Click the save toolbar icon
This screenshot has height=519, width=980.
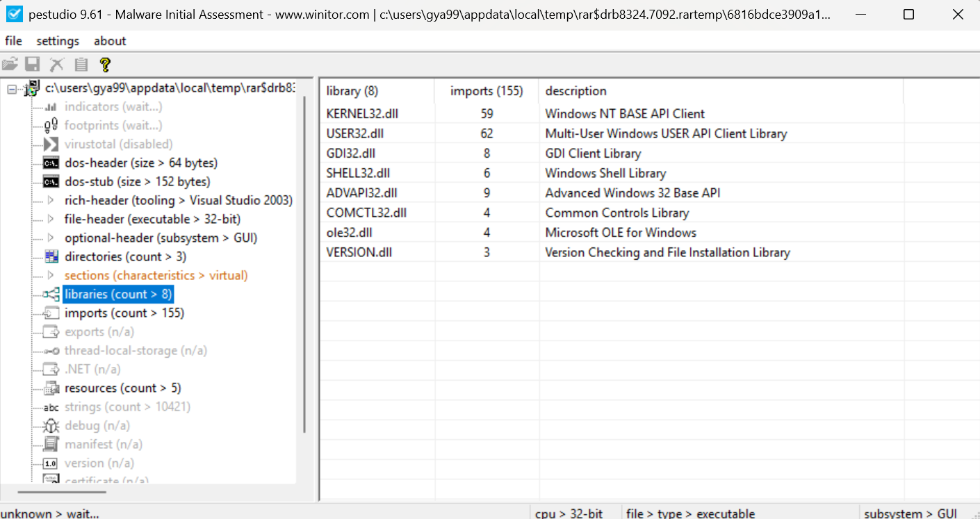(x=33, y=65)
